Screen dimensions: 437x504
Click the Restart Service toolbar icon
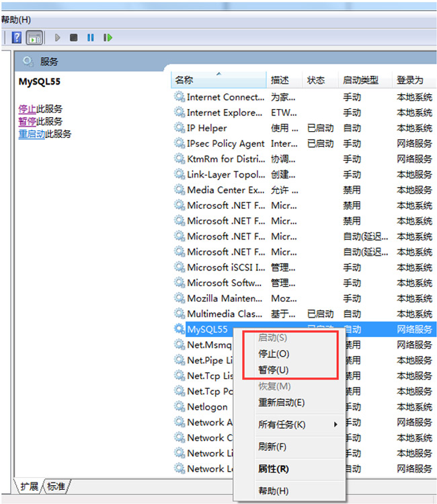click(108, 38)
